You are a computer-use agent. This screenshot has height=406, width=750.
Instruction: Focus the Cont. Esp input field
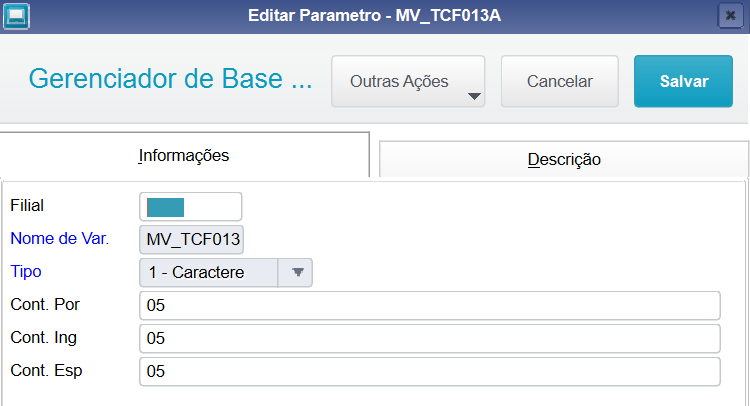pyautogui.click(x=430, y=372)
